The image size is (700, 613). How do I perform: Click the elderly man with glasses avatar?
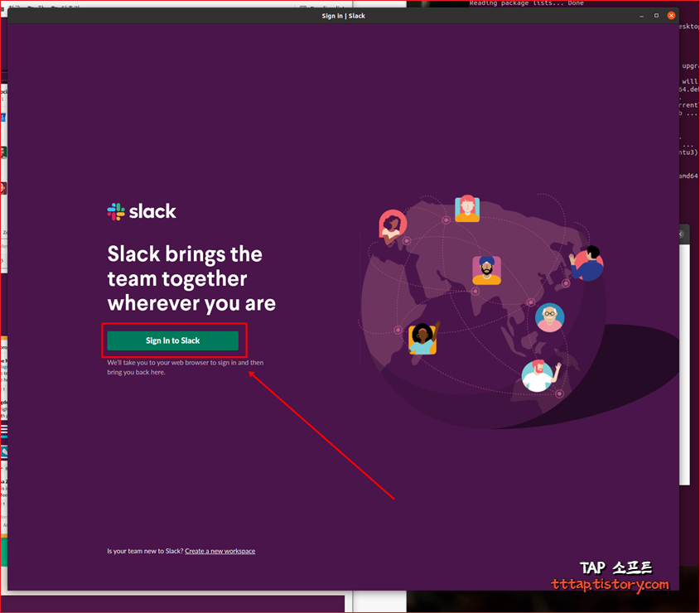[549, 317]
